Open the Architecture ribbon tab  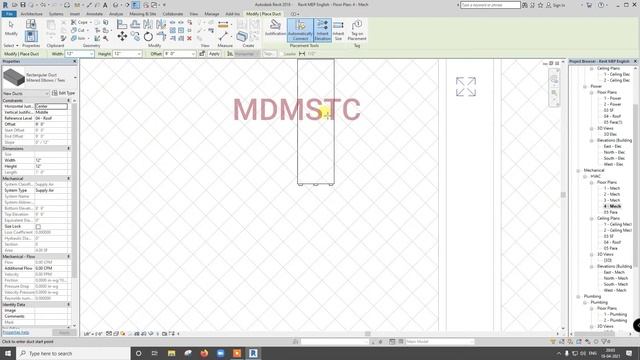[x=31, y=14]
